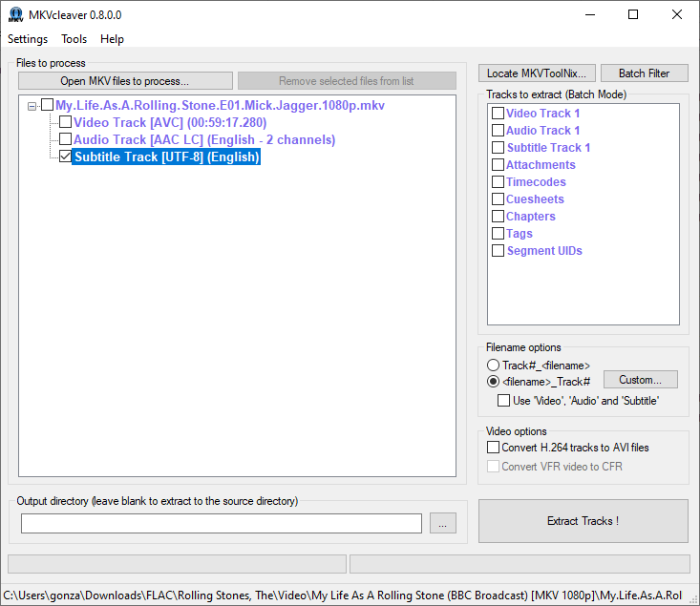This screenshot has width=700, height=606.
Task: Click the MKVcleaver app icon in title bar
Action: click(15, 14)
